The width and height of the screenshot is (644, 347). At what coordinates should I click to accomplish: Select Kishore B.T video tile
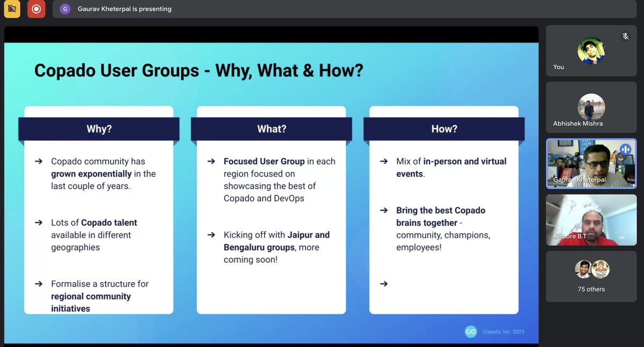(591, 220)
